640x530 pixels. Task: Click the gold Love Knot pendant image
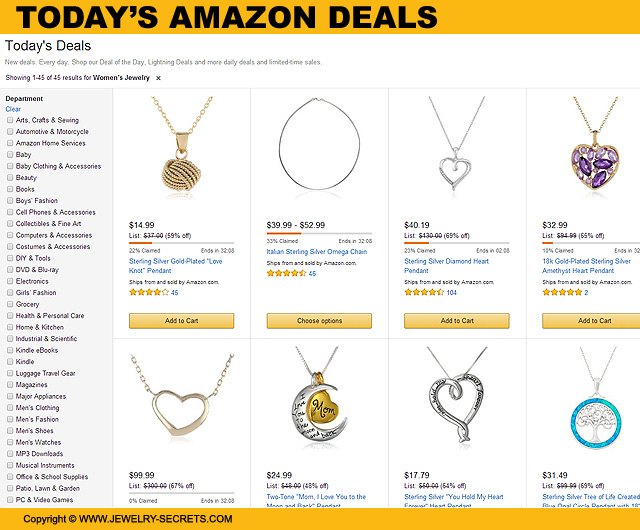point(181,152)
